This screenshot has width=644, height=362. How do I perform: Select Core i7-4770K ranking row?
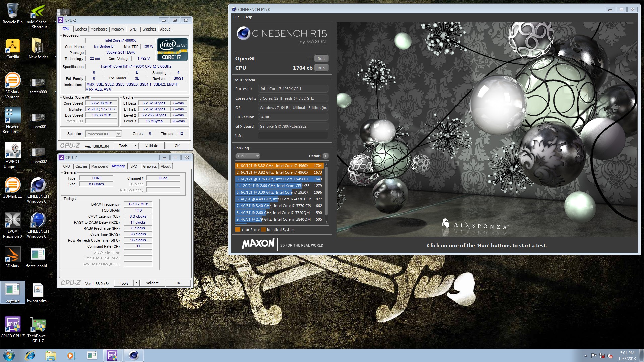click(279, 199)
